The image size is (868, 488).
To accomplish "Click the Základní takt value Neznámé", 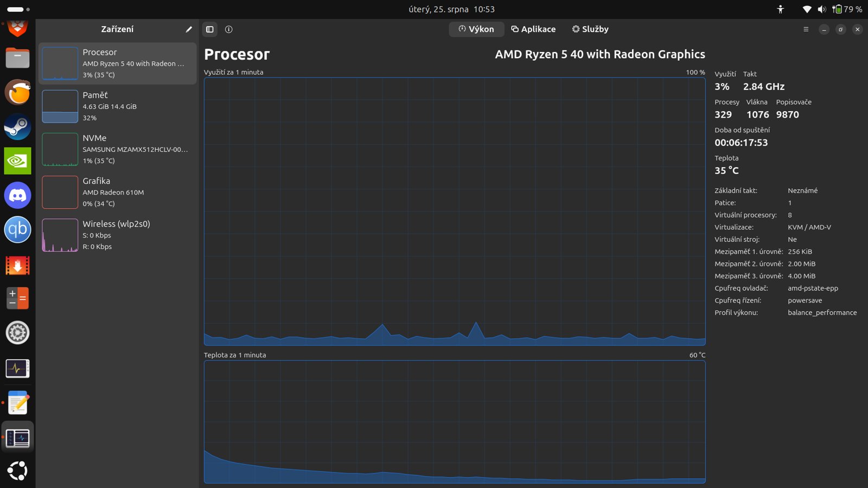I will [803, 191].
